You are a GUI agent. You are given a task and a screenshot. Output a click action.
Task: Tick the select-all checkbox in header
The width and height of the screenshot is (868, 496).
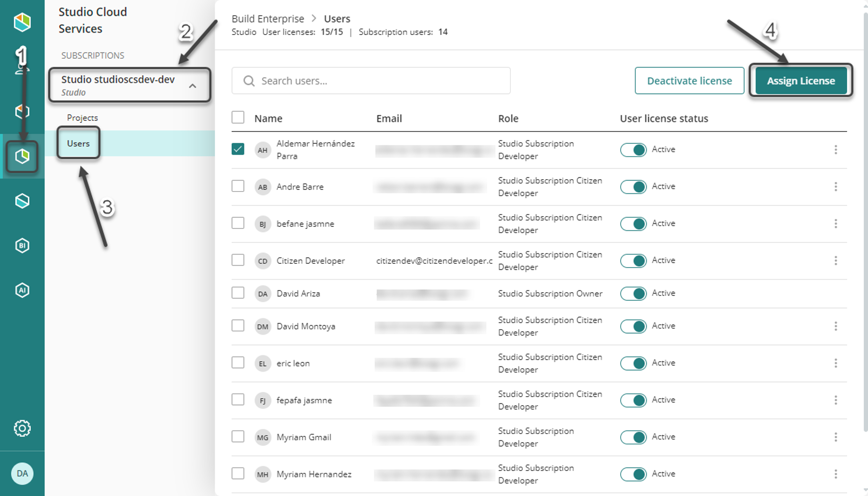[x=238, y=117]
